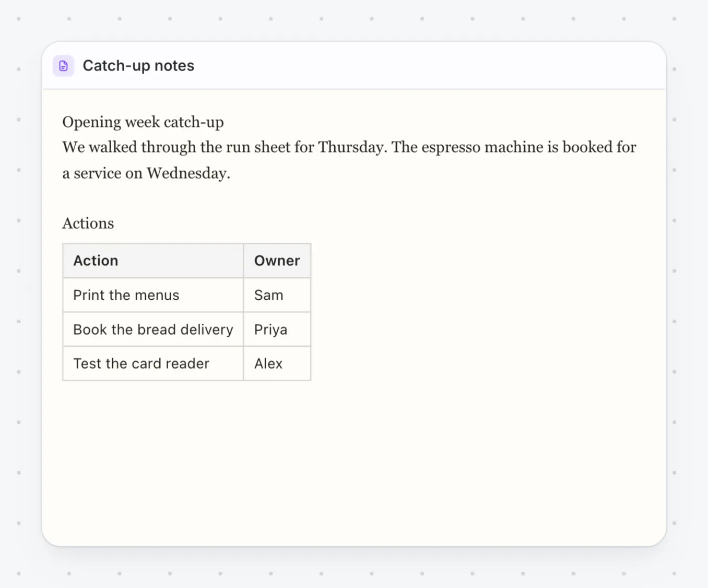Select the "Action" column header cell
708x588 pixels.
(153, 261)
